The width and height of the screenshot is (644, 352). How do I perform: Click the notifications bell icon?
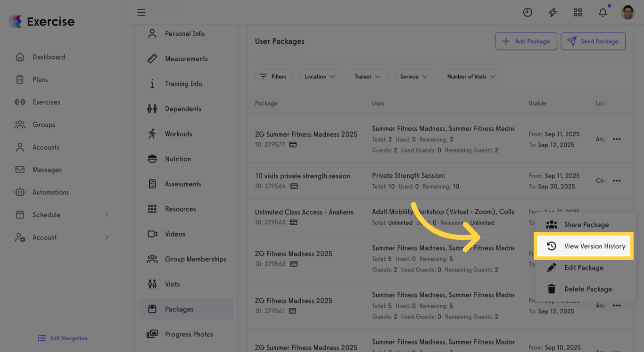point(603,12)
